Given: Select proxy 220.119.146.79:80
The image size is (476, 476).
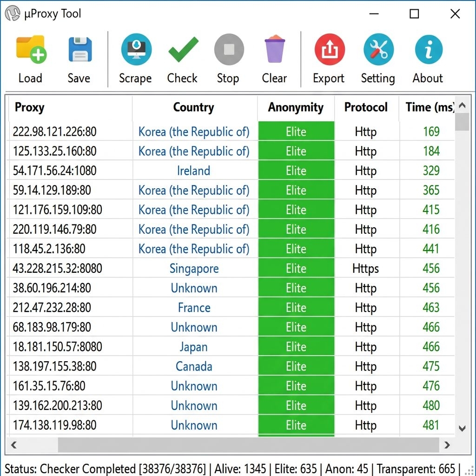Looking at the screenshot, I should coord(54,230).
